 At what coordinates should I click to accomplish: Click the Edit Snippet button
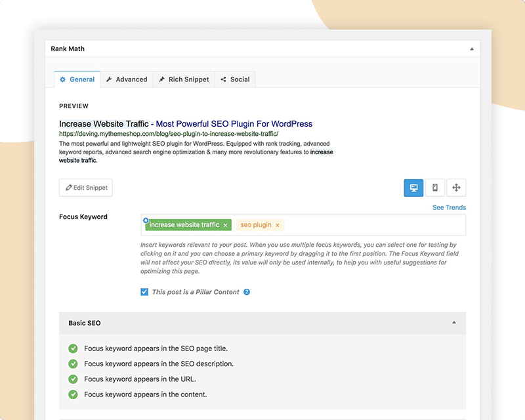86,188
